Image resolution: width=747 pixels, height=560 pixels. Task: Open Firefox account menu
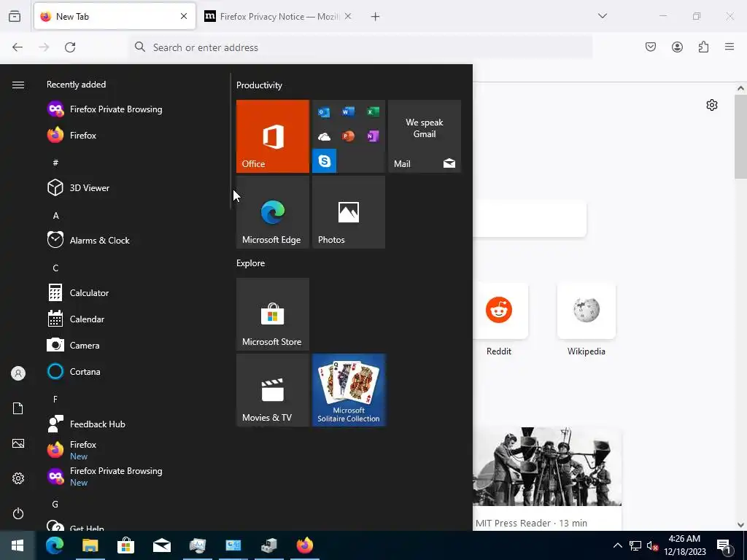pyautogui.click(x=677, y=47)
